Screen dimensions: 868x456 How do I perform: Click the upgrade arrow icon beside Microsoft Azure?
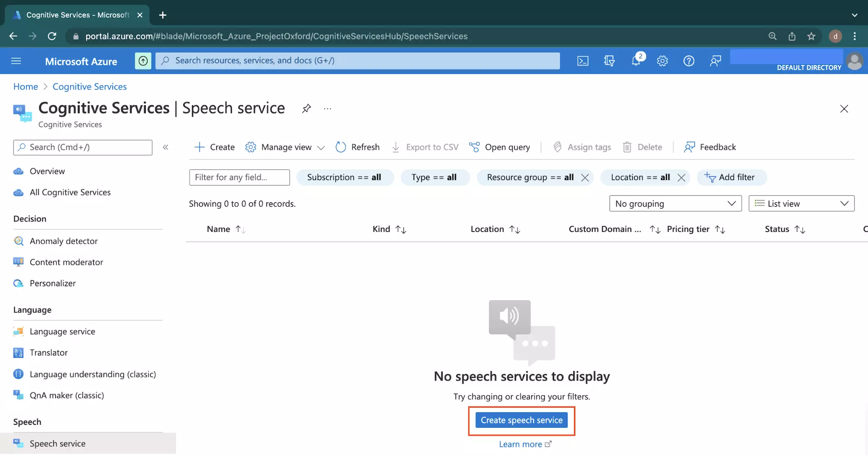coord(143,61)
